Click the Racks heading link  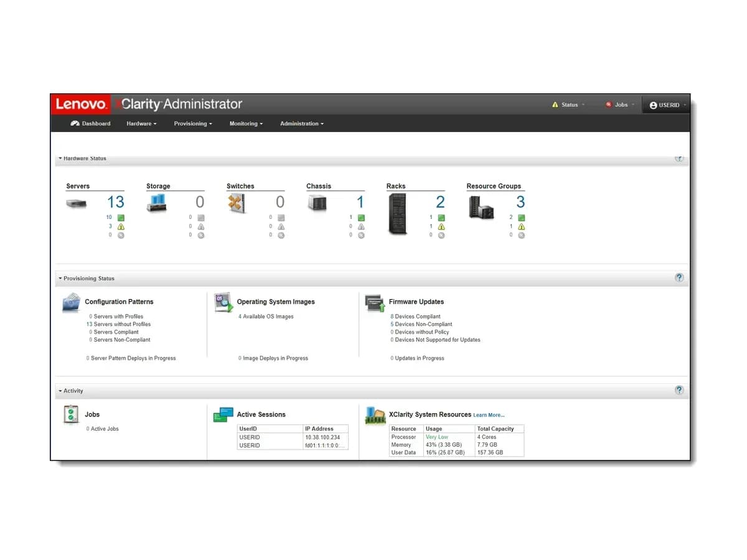pos(396,186)
